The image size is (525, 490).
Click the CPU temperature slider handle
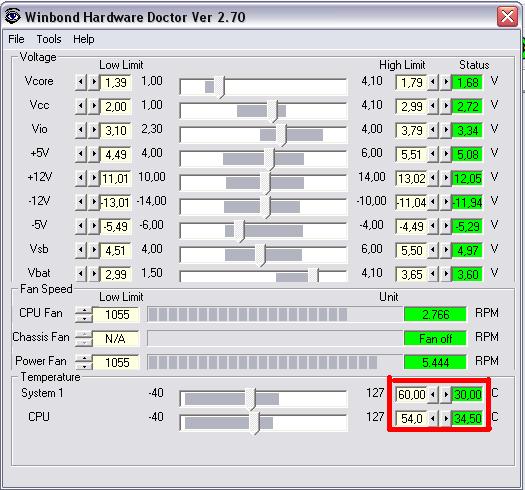pyautogui.click(x=254, y=423)
